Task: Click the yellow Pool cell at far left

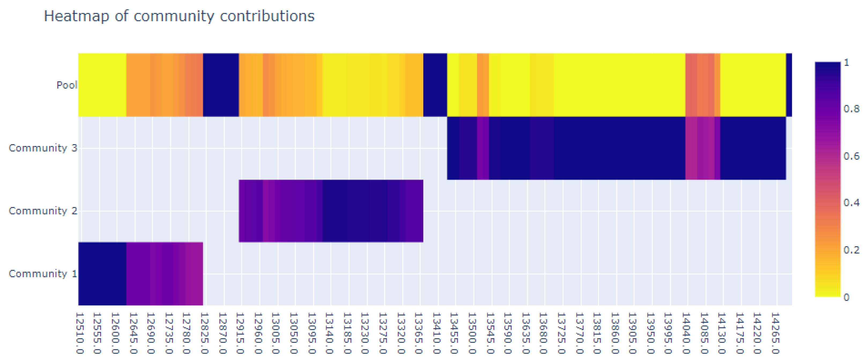Action: click(102, 85)
